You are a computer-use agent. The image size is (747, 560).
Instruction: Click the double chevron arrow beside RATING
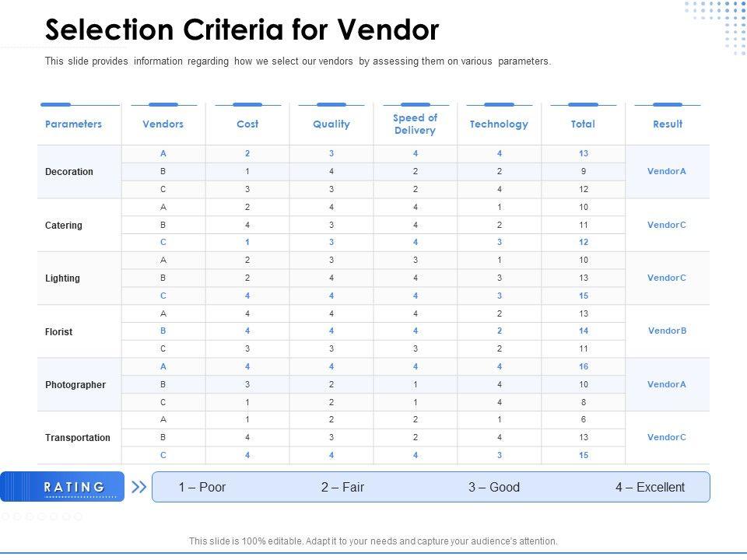point(139,487)
